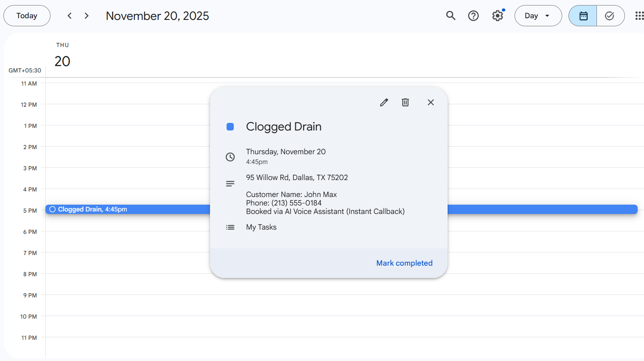Delete the Clogged Drain task via trash icon
Screen dimensions: 644x361
405,103
